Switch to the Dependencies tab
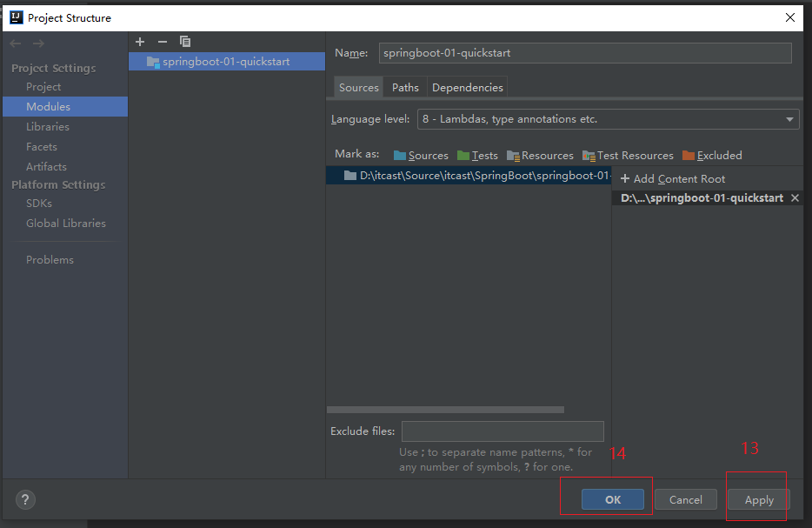This screenshot has height=528, width=812. 467,88
